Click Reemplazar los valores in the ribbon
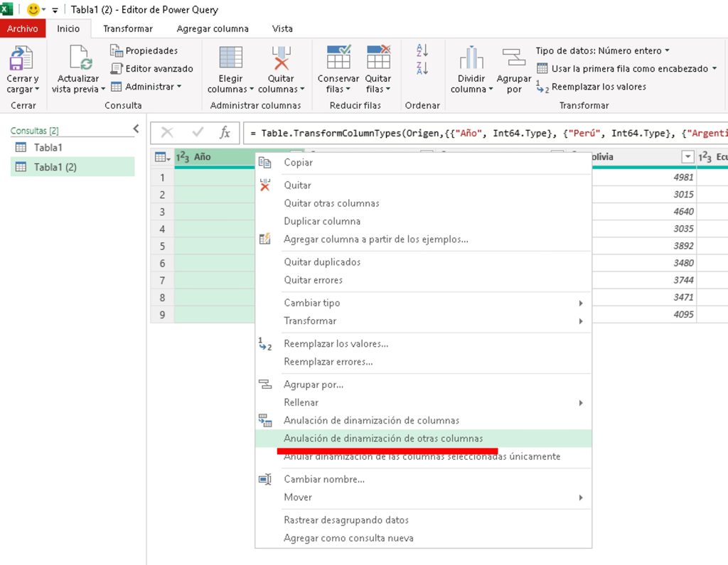728x565 pixels. [x=591, y=87]
